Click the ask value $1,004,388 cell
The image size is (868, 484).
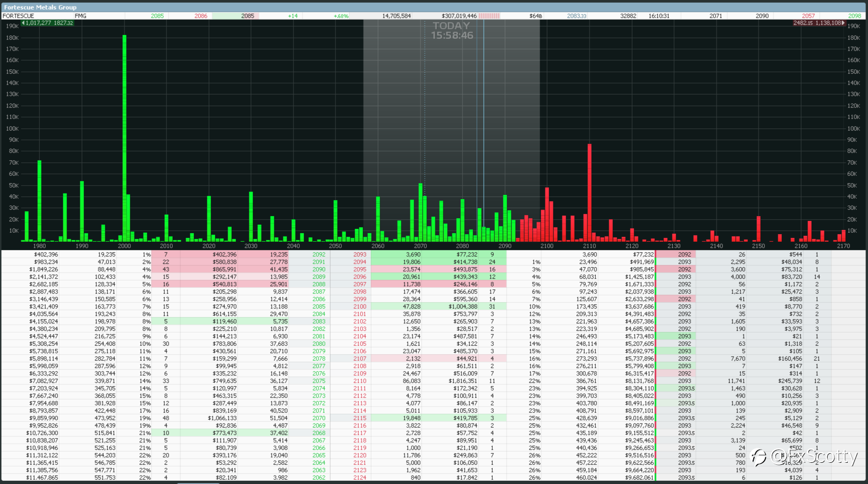[x=462, y=307]
